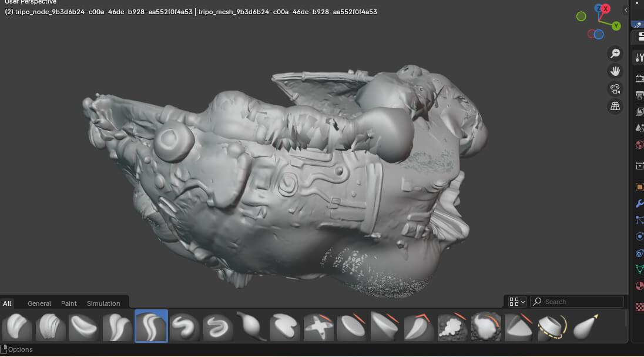Open the World properties red globe tab
This screenshot has width=644, height=357.
[639, 144]
